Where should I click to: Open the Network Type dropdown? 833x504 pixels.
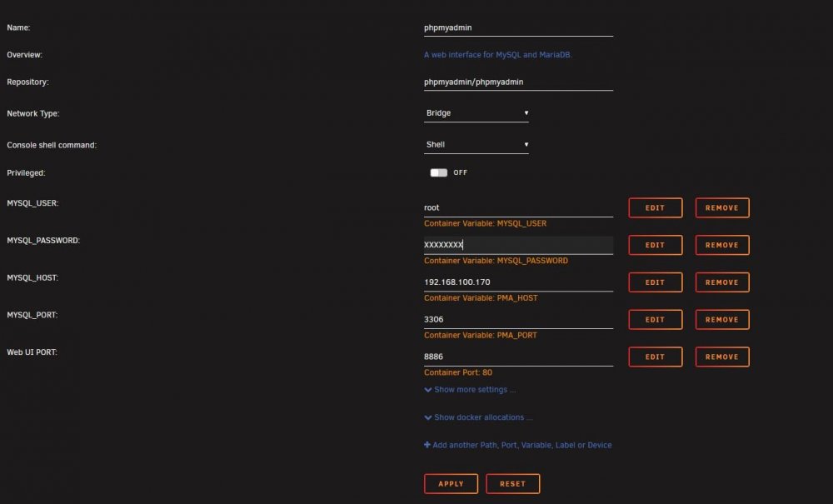[476, 113]
